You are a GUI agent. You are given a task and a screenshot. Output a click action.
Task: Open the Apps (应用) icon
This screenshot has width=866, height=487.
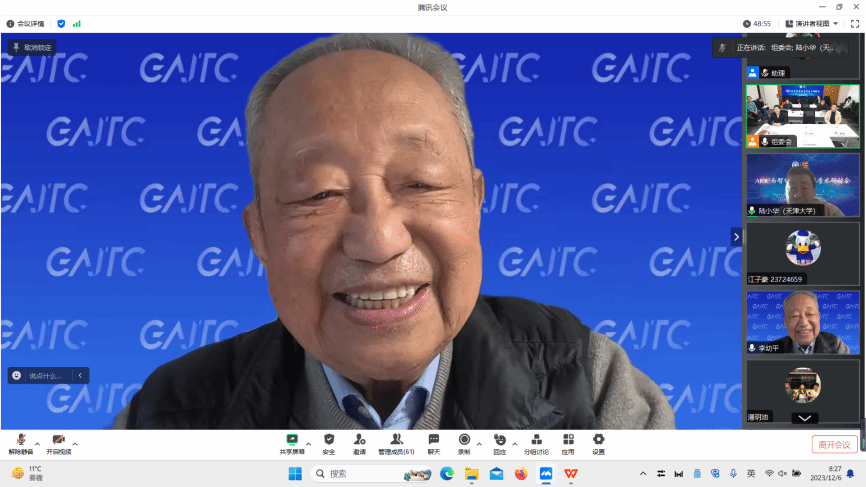click(568, 440)
